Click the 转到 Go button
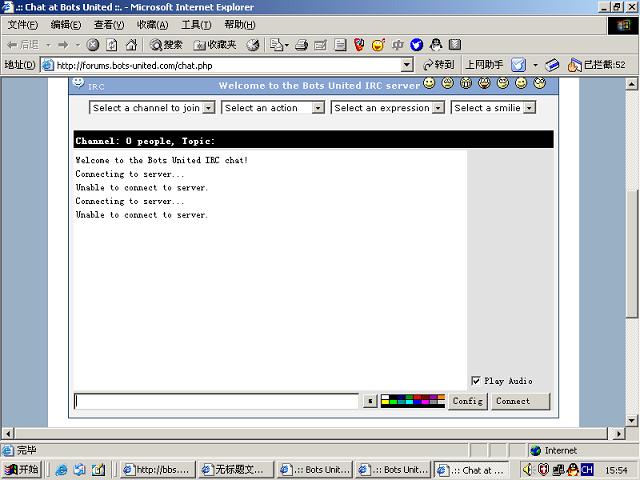The image size is (640, 480). point(438,65)
